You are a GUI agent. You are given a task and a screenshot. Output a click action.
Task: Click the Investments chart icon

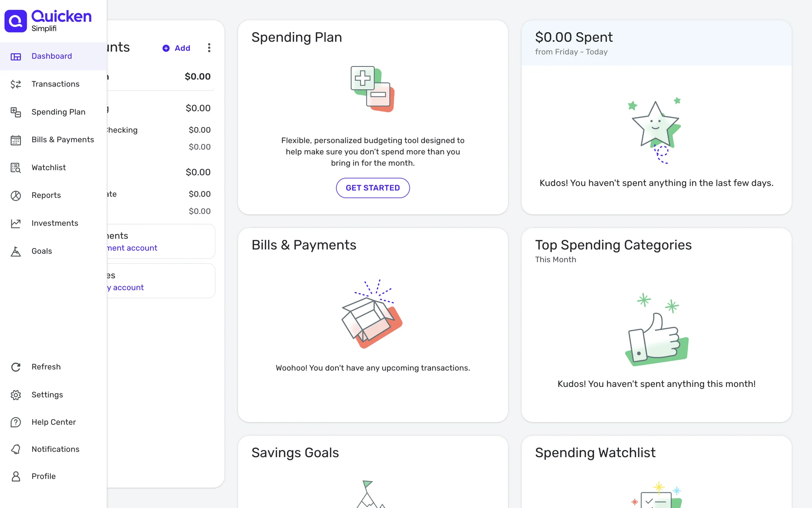[x=16, y=224]
